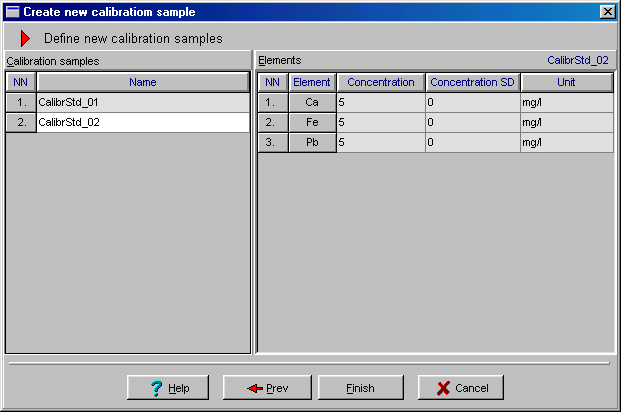Edit the Concentration value for Ca
Viewport: 621px width, 412px height.
(381, 103)
